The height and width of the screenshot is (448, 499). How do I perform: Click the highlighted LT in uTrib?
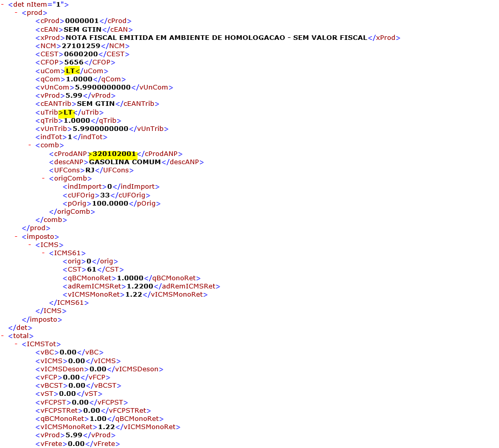click(x=68, y=113)
